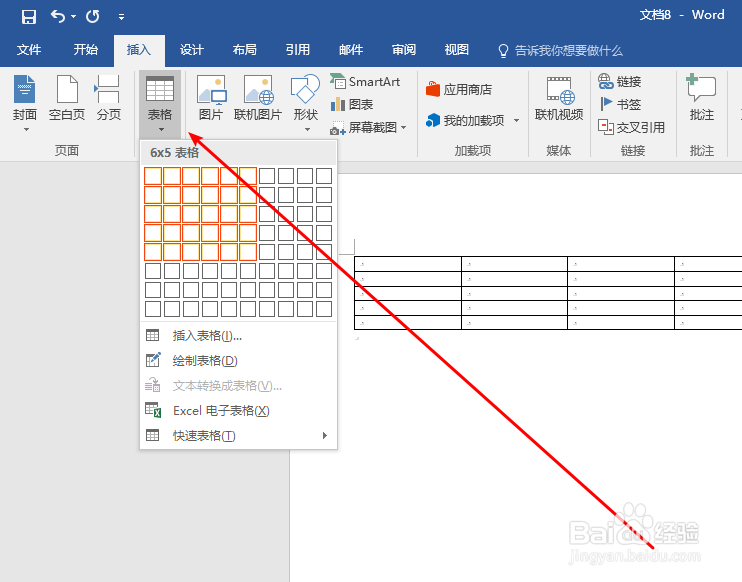Click the 我的加载项 icon
Viewport: 742px width, 582px height.
(433, 120)
